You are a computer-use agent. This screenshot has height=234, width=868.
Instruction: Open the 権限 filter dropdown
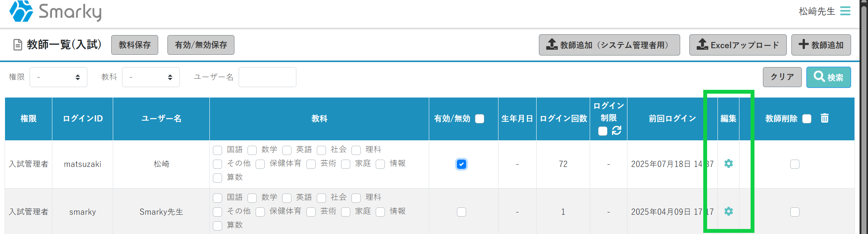pos(59,77)
